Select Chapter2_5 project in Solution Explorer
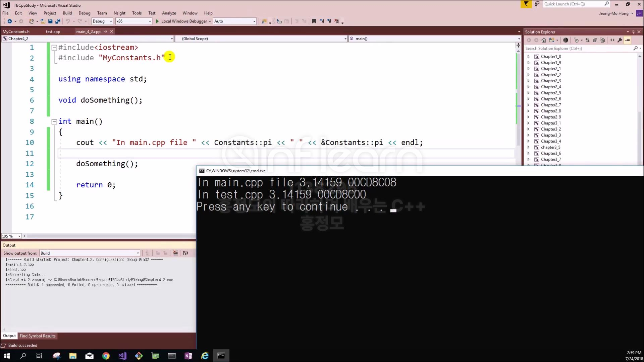644x362 pixels. coord(551,93)
